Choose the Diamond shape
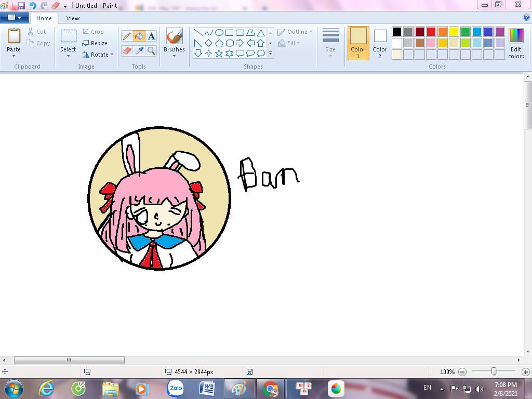Image resolution: width=532 pixels, height=399 pixels. [209, 43]
